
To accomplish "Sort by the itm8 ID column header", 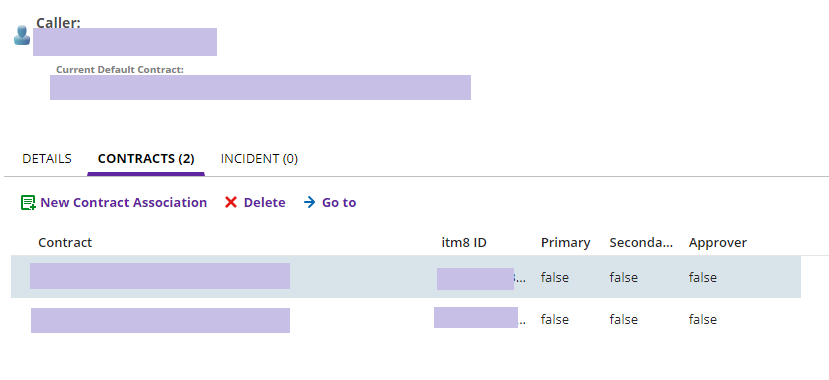I will [x=464, y=243].
